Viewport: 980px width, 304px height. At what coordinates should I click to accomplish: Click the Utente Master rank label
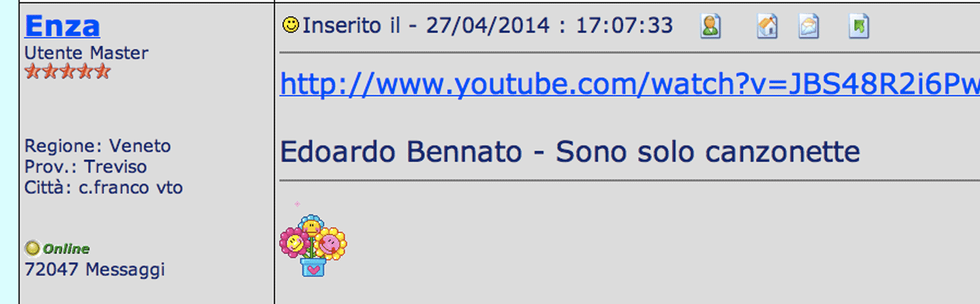coord(87,53)
